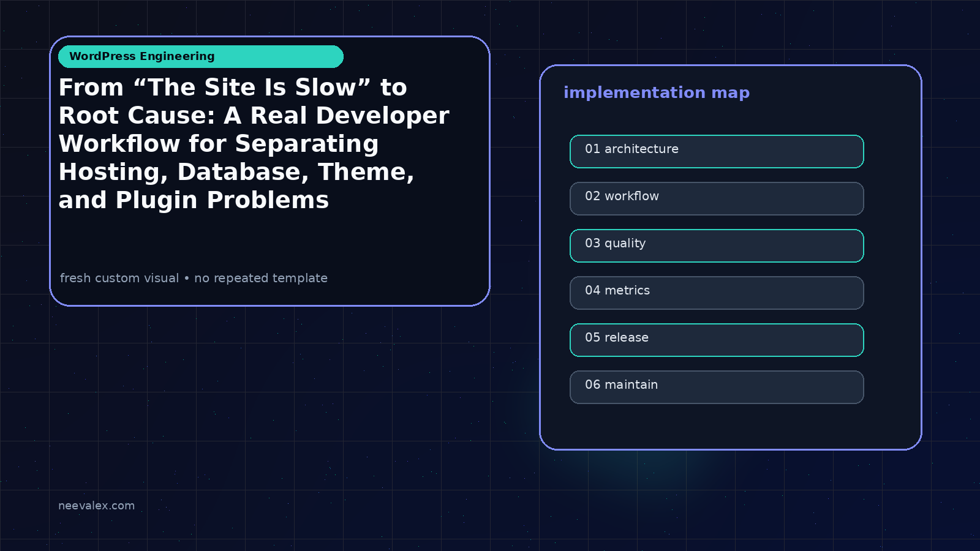This screenshot has width=980, height=551.
Task: Click the WordPress Engineering badge
Action: coord(200,56)
